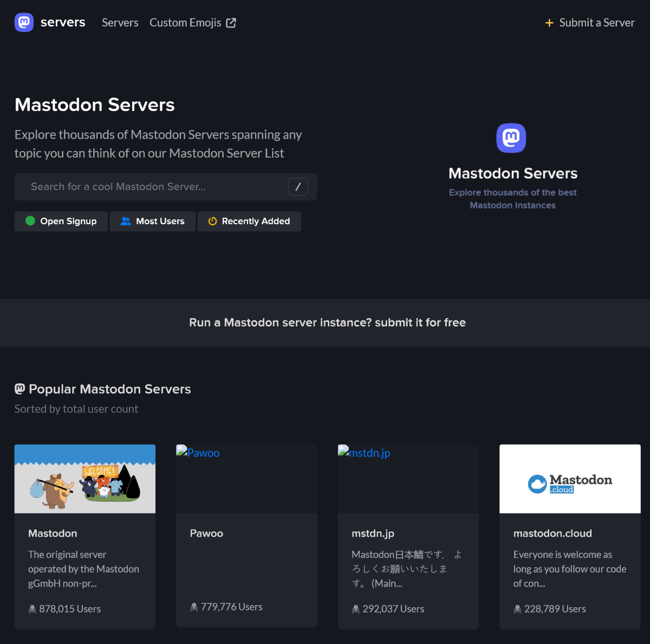Open the mastodon.cloud card title
The image size is (650, 644).
click(x=552, y=534)
